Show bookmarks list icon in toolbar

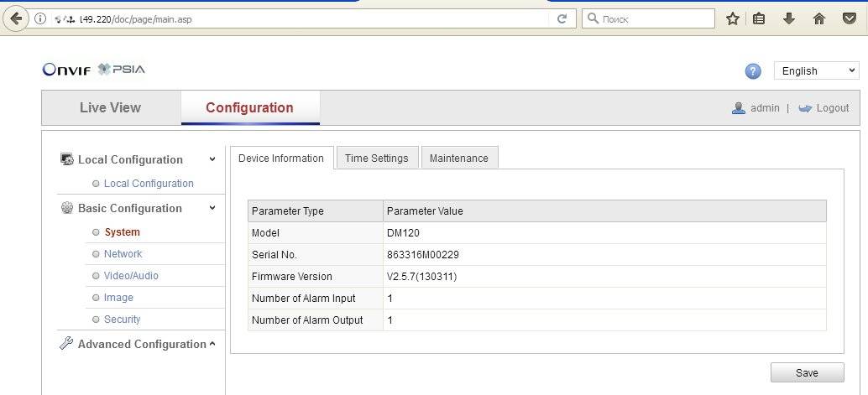coord(760,18)
